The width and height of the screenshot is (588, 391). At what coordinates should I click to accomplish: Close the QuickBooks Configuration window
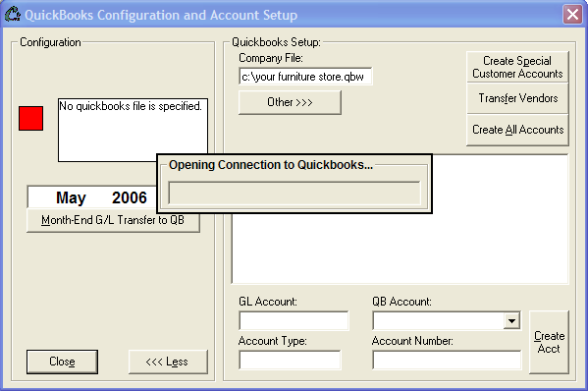point(572,15)
